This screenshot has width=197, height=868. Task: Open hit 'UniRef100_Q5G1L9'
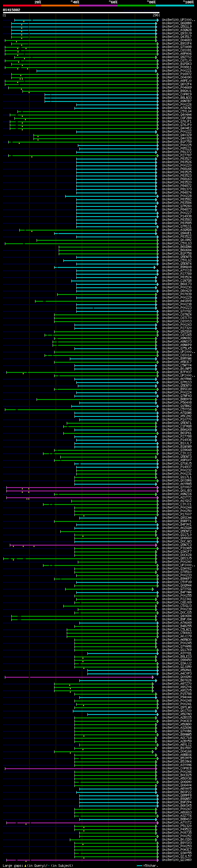[177, 26]
